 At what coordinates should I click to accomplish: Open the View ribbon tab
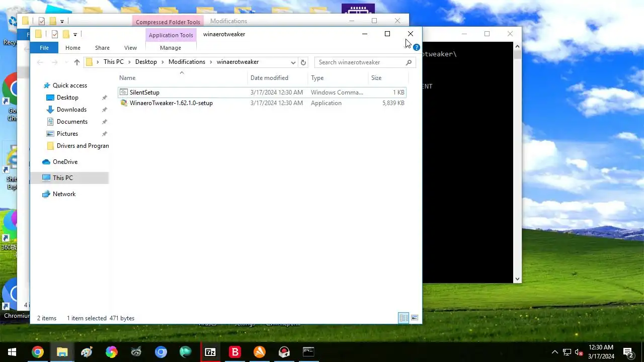[130, 48]
